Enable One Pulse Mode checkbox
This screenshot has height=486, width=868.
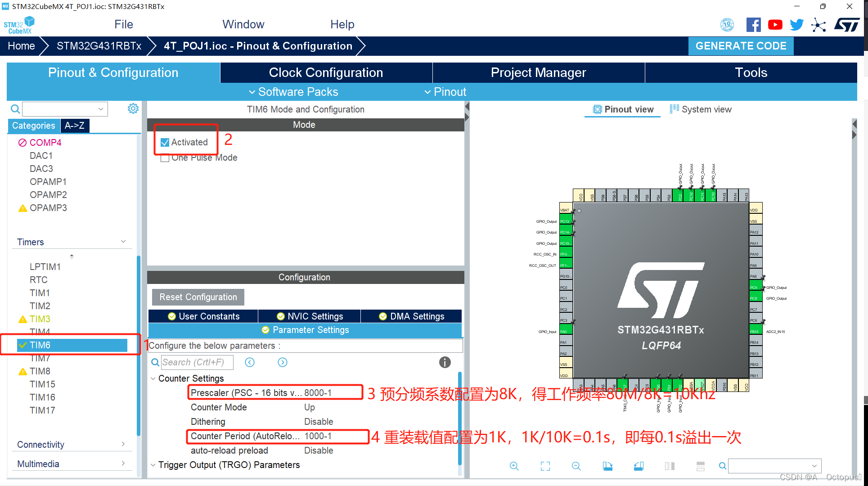click(x=165, y=158)
